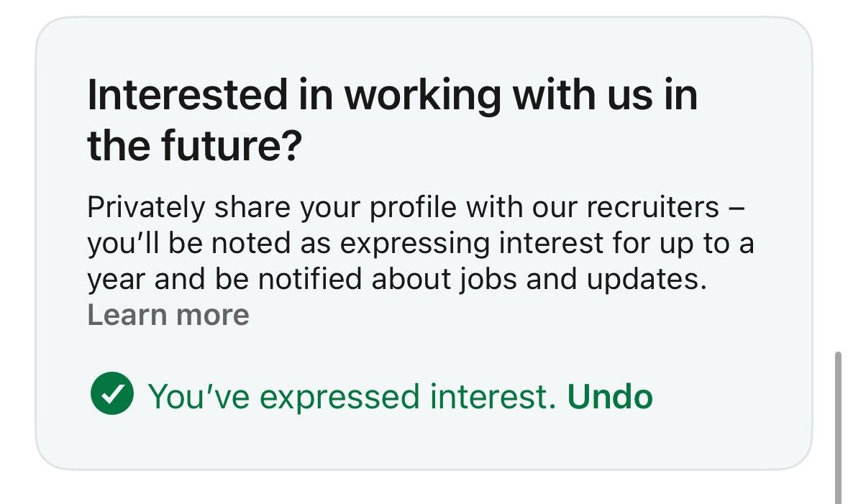Click the white tick inside green circle
Screen dimensions: 848x504
112,394
